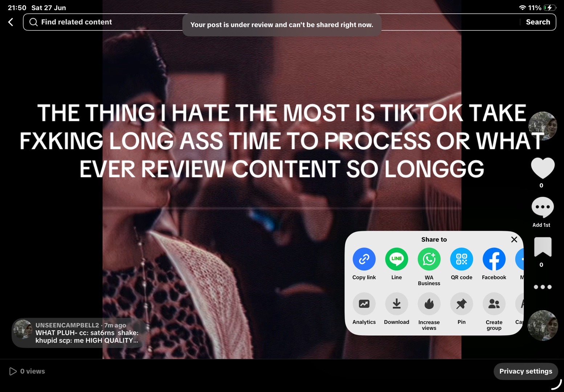Tap the Wi-Fi icon in the status bar
This screenshot has height=392, width=564.
coord(523,8)
